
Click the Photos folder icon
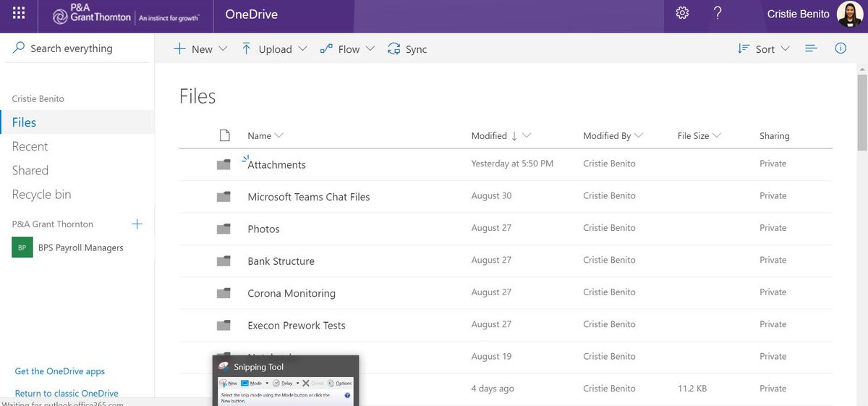coord(224,229)
